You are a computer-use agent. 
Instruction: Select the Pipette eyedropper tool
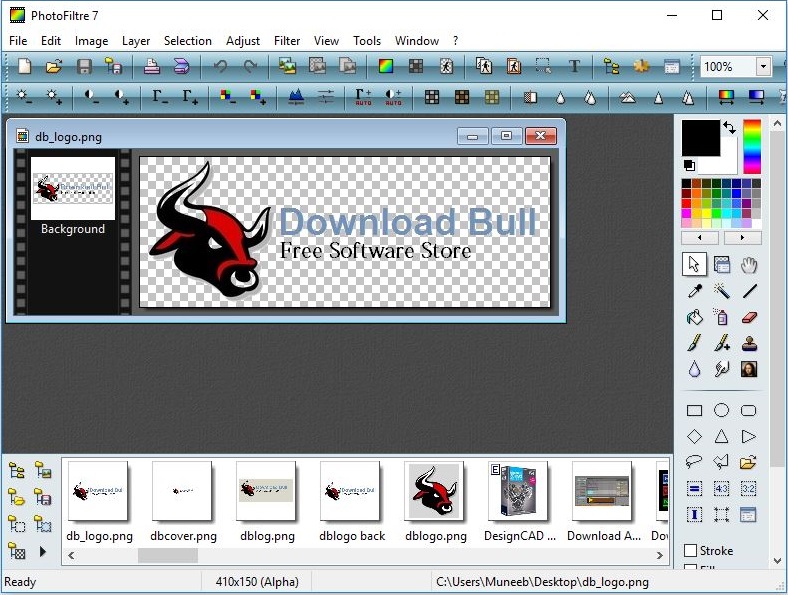click(x=695, y=290)
